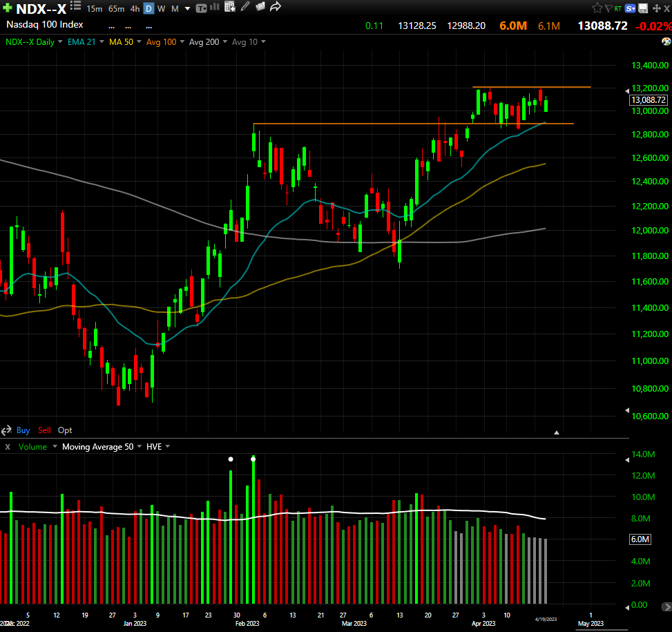Click the 6.1M average volume value
Screen dimensions: 672x632
click(549, 26)
